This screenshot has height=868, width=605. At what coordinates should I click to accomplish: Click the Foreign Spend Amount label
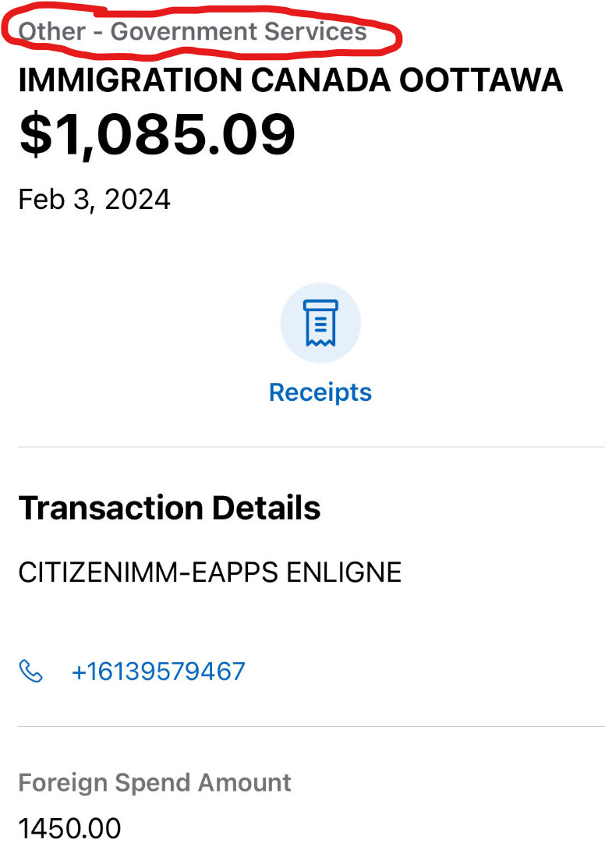point(154,782)
